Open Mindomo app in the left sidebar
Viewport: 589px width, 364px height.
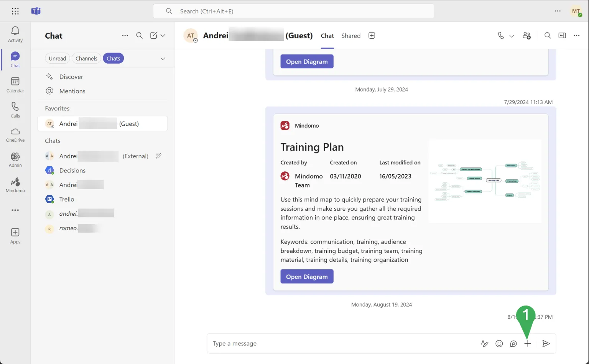coord(15,185)
